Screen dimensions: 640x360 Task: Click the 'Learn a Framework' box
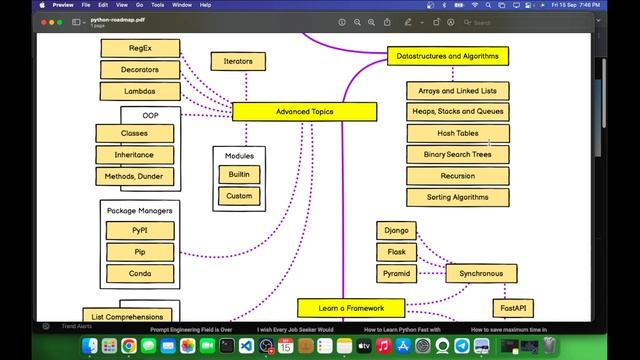[351, 308]
